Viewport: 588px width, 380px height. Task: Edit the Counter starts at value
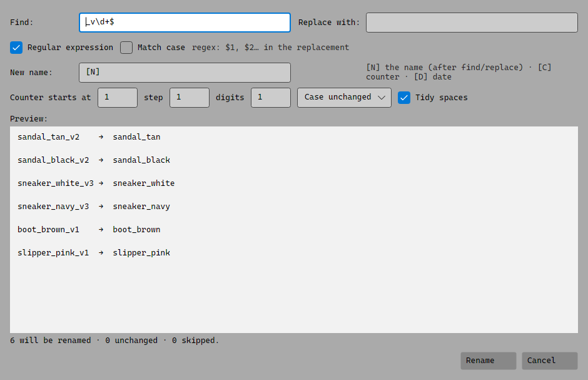click(118, 98)
